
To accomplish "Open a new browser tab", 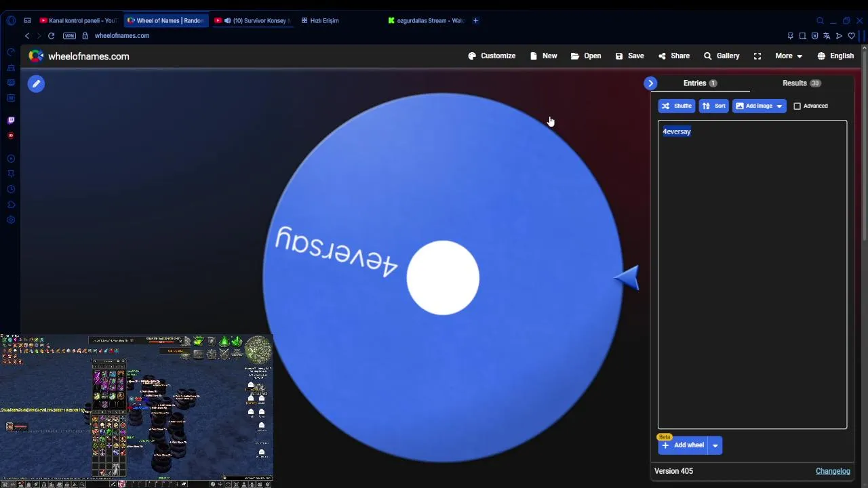I will [475, 20].
